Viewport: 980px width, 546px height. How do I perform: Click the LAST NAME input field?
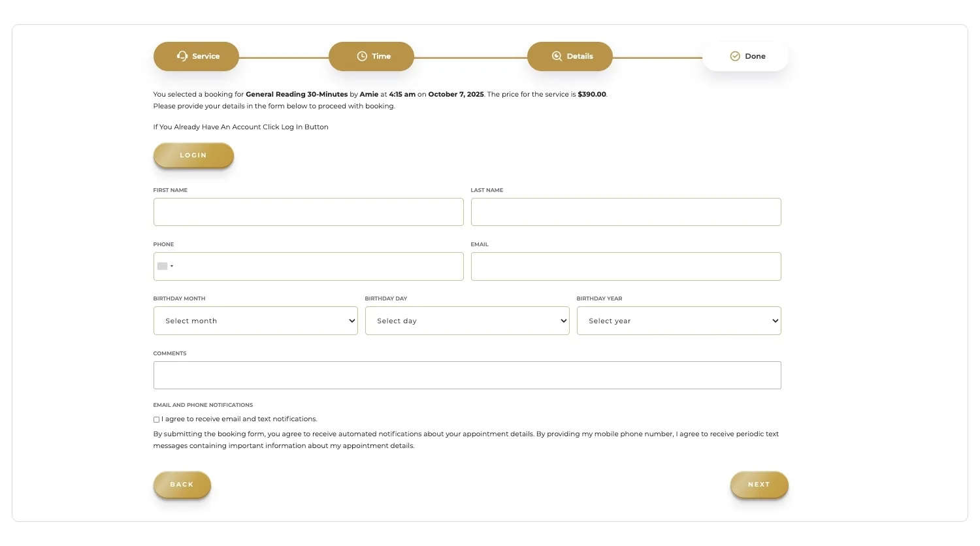625,212
